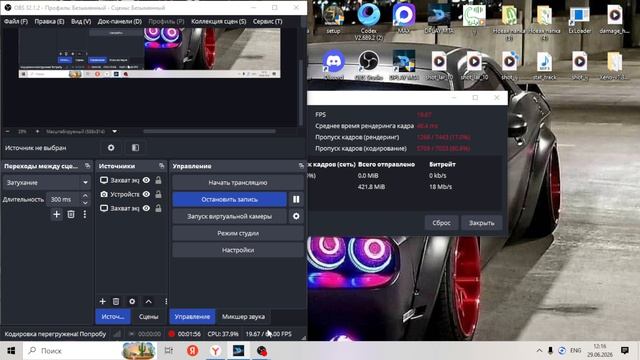Open the 'Док-панели (D)' menu
This screenshot has height=360, width=640.
(x=120, y=21)
